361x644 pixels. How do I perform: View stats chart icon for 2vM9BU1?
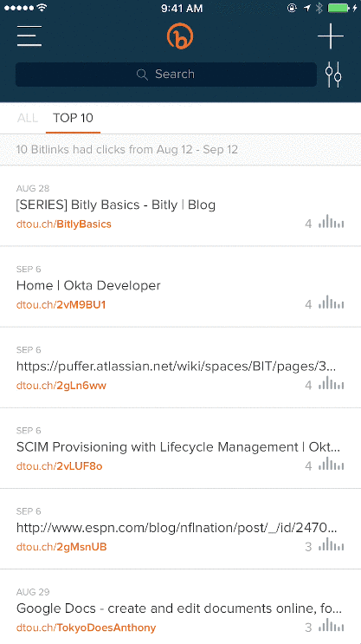coord(332,302)
